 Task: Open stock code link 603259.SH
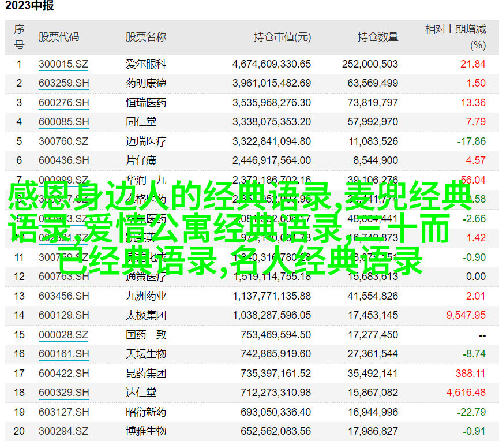pyautogui.click(x=63, y=83)
